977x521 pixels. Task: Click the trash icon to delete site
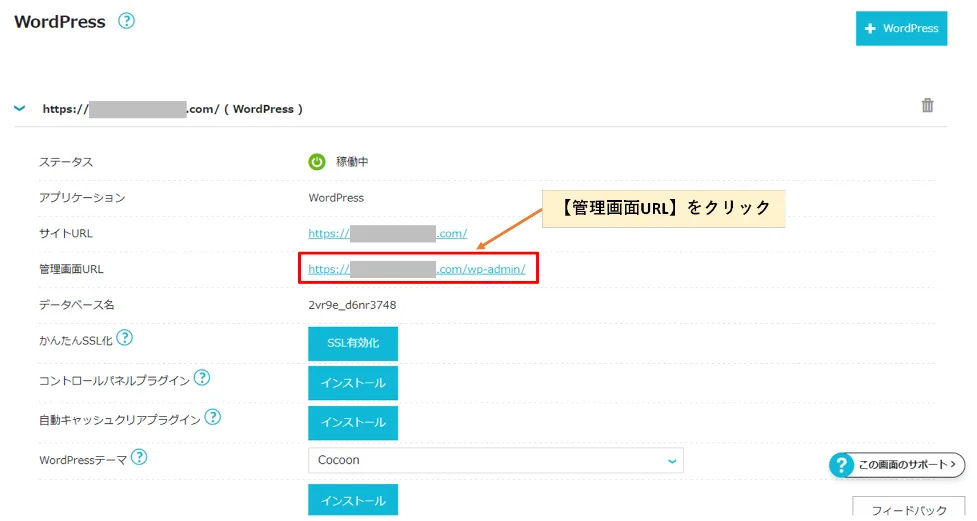point(927,106)
